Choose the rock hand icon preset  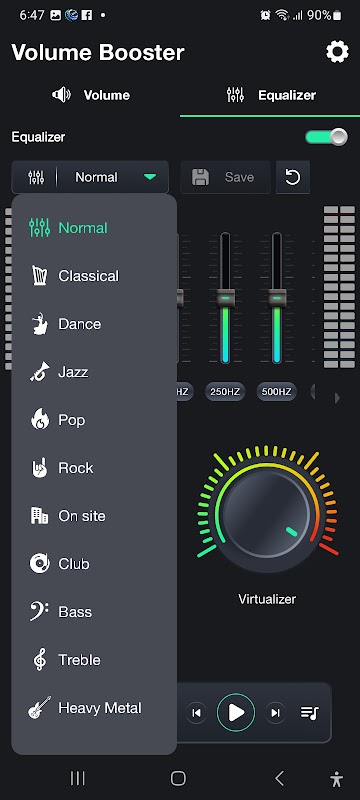coord(39,468)
